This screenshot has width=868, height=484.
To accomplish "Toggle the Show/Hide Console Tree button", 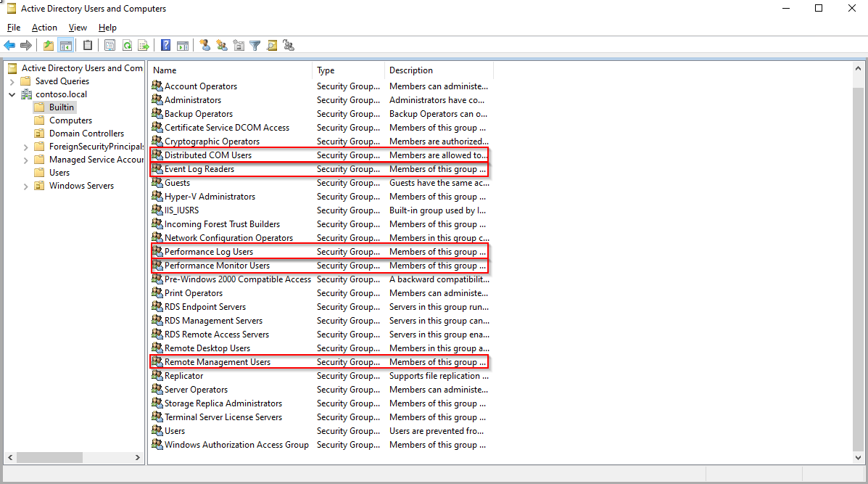I will tap(66, 46).
